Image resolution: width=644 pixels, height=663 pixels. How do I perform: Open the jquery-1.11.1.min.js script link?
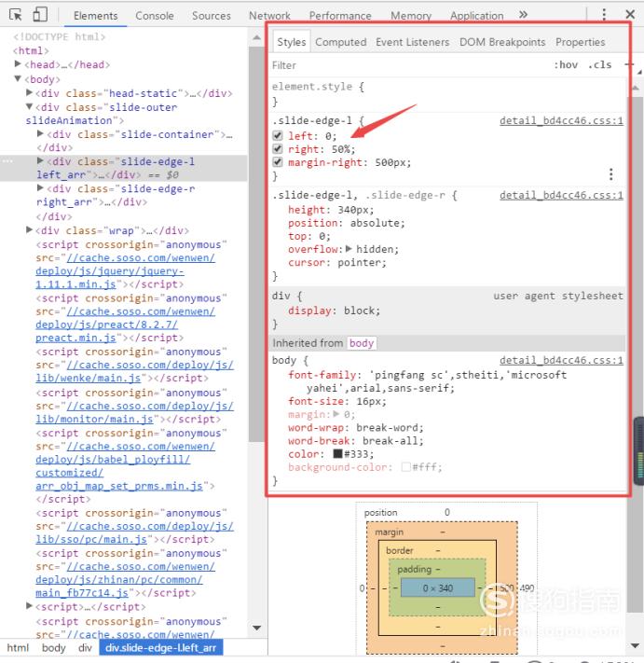click(x=126, y=271)
